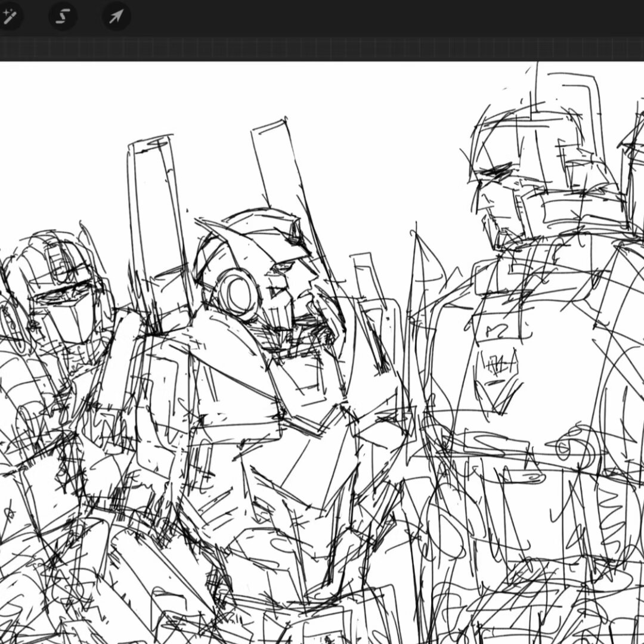Screen dimensions: 644x644
Task: Tap the tall right pillar above center robot's head
Action: (275, 164)
